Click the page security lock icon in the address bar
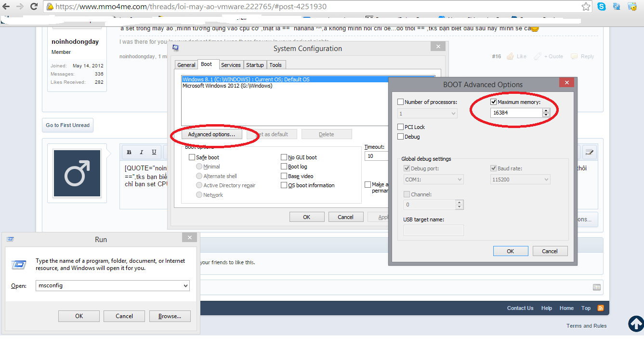 pos(50,7)
